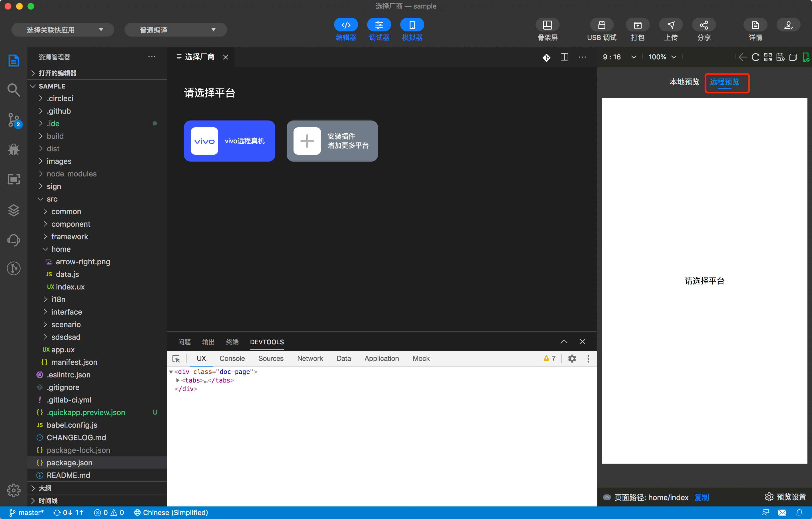This screenshot has width=812, height=519.
Task: Open the Search icon in activity bar
Action: (x=13, y=90)
